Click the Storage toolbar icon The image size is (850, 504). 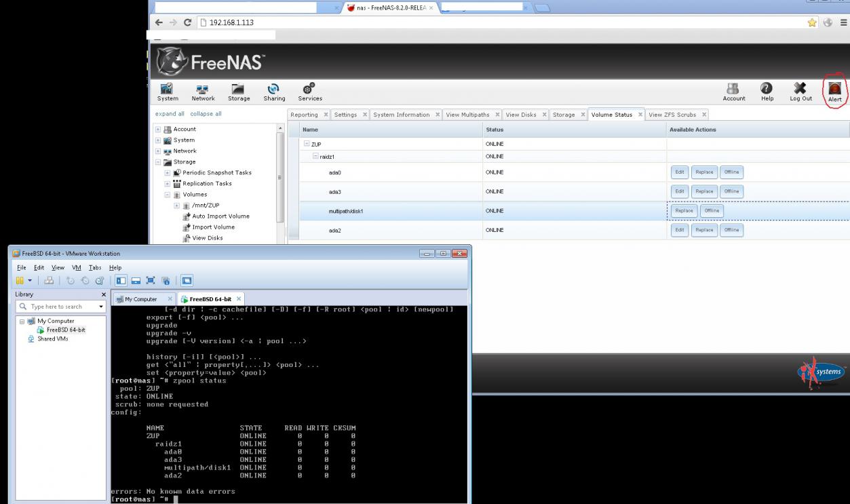[x=238, y=92]
